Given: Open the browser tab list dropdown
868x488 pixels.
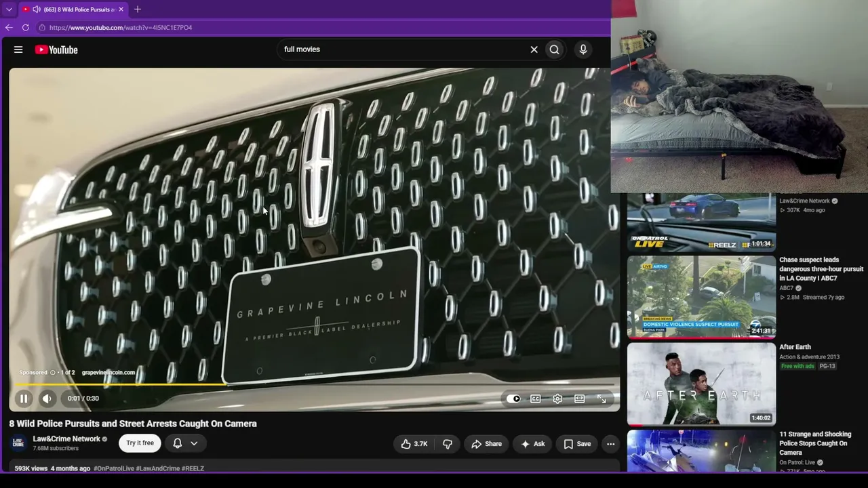Looking at the screenshot, I should pyautogui.click(x=9, y=9).
